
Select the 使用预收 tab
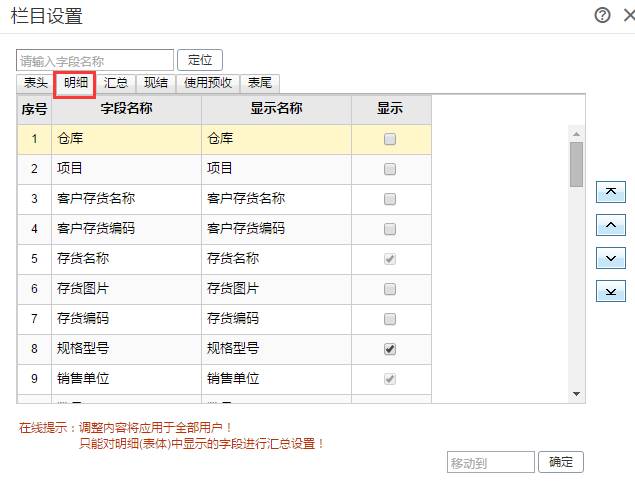click(208, 84)
